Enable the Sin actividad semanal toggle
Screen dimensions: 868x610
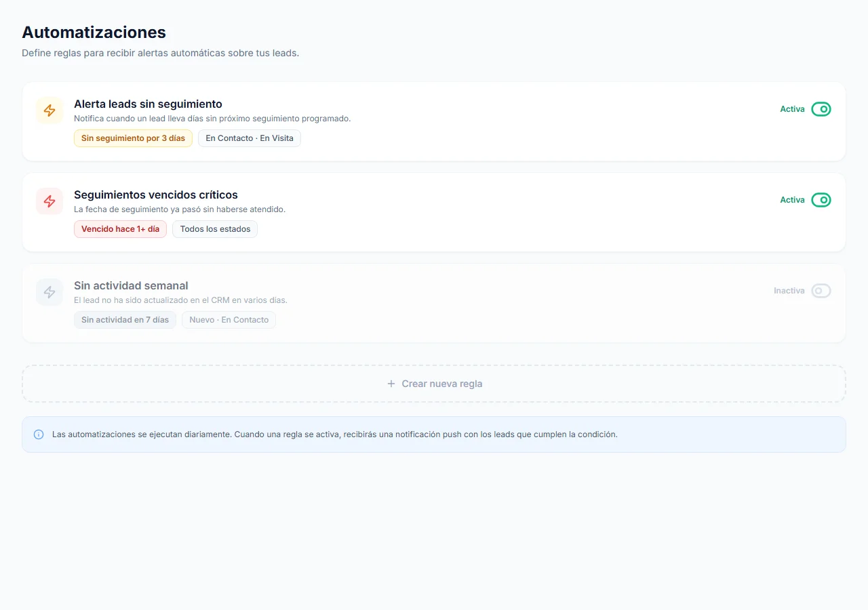tap(821, 291)
